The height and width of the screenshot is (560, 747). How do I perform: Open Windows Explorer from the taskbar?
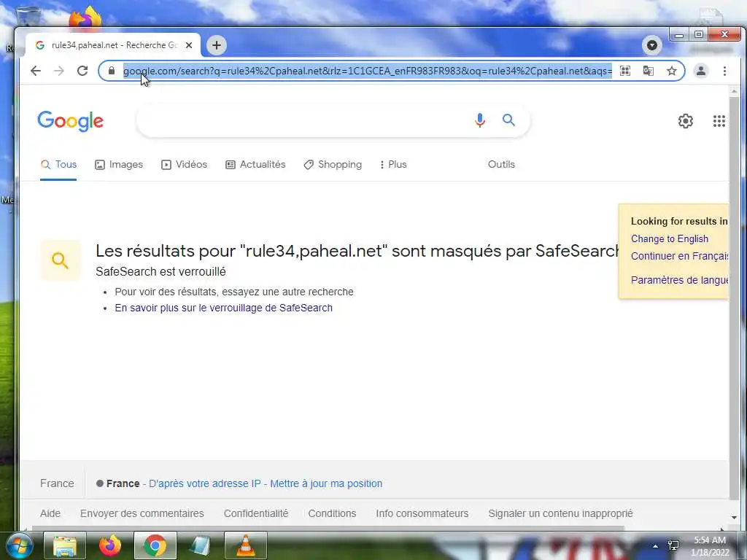(65, 545)
